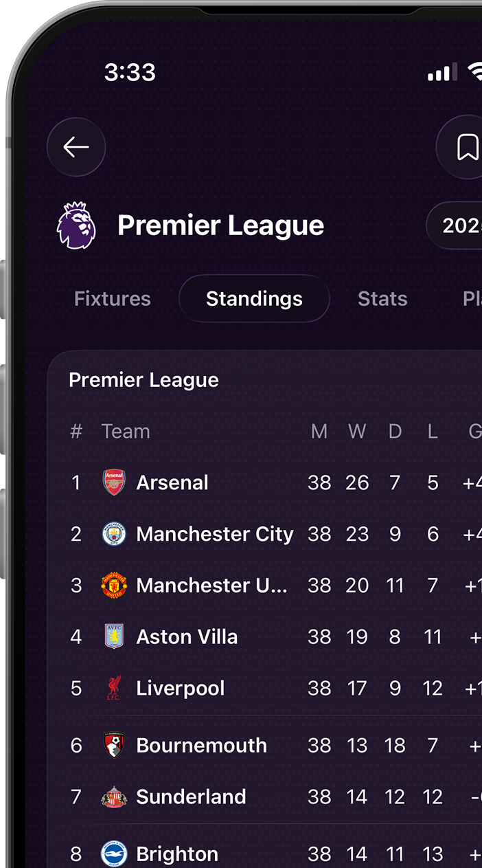This screenshot has height=868, width=482.
Task: Open the Arsenal club crest
Action: click(114, 482)
